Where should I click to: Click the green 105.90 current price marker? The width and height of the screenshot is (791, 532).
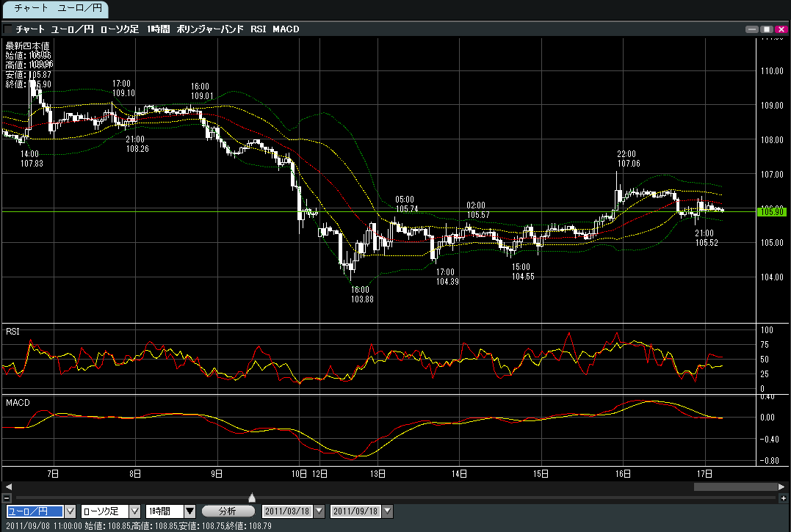[772, 211]
